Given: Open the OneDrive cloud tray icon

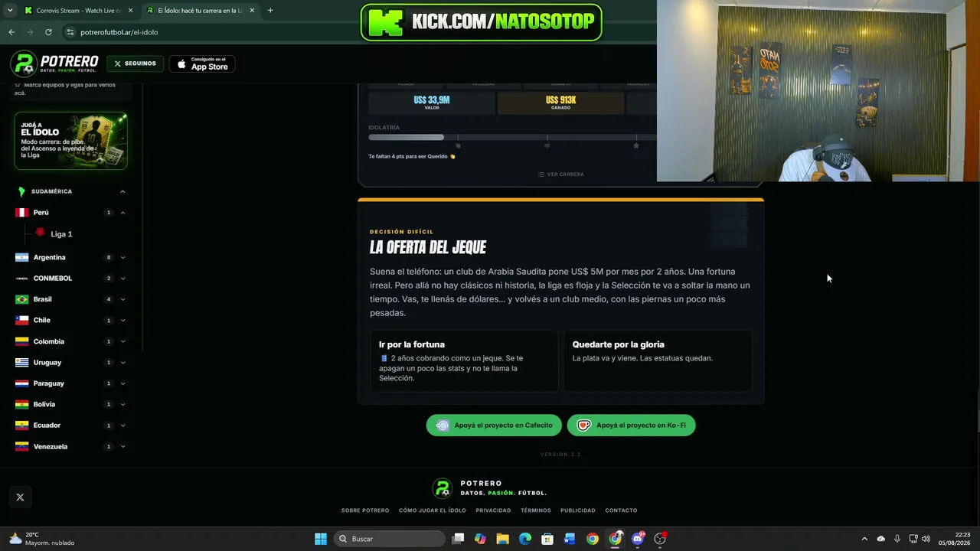Looking at the screenshot, I should (881, 539).
